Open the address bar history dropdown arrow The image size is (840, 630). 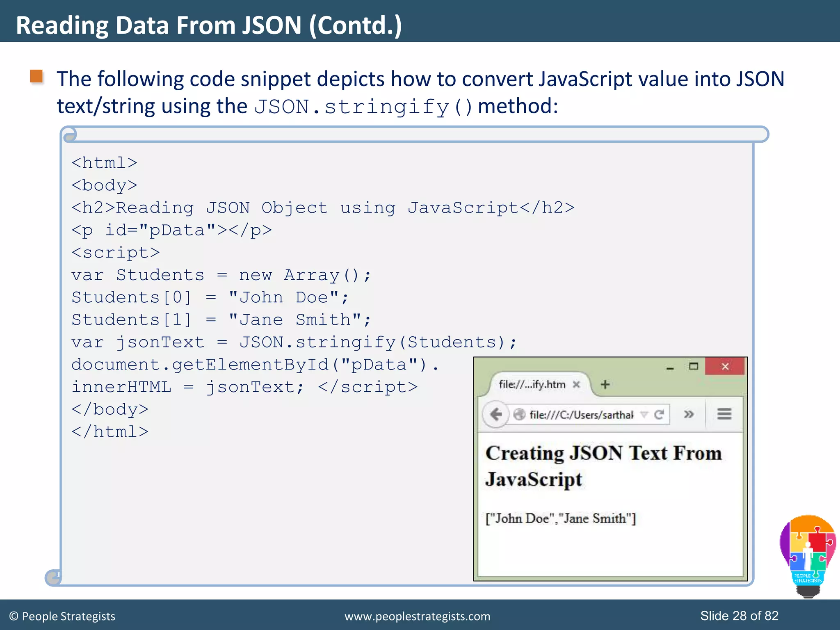(644, 415)
